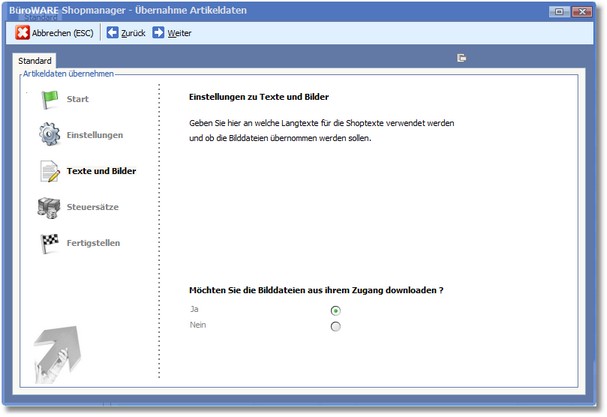Choose the 'Nein' radio button
This screenshot has height=417, width=607.
click(x=335, y=326)
